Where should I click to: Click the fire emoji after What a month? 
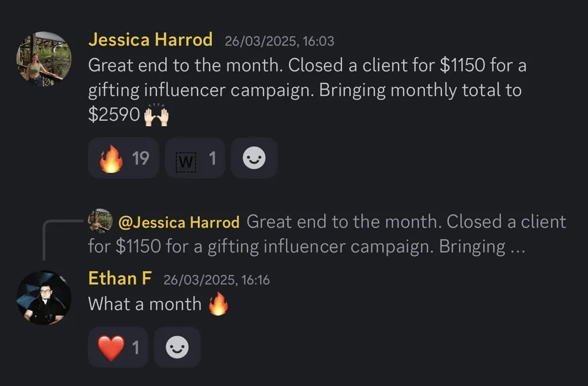coord(218,304)
